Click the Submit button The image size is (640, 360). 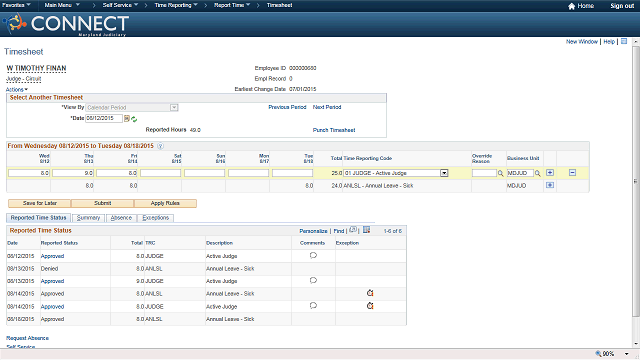[102, 203]
